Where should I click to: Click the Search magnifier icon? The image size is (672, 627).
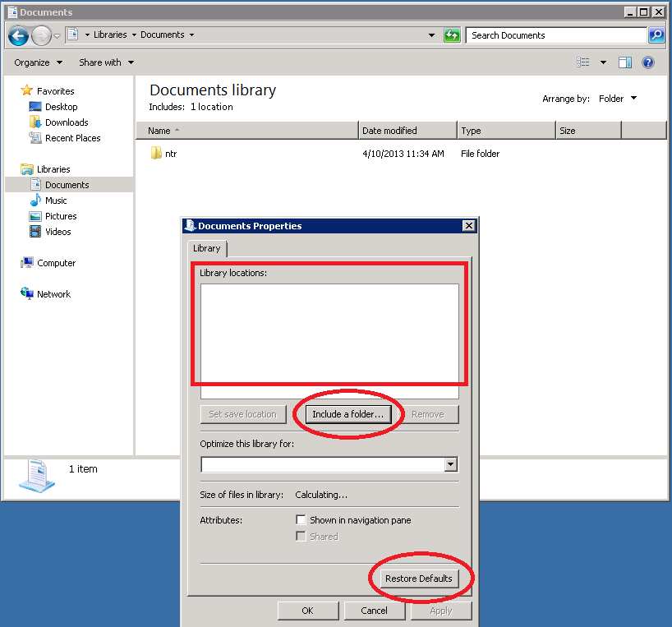(x=656, y=35)
